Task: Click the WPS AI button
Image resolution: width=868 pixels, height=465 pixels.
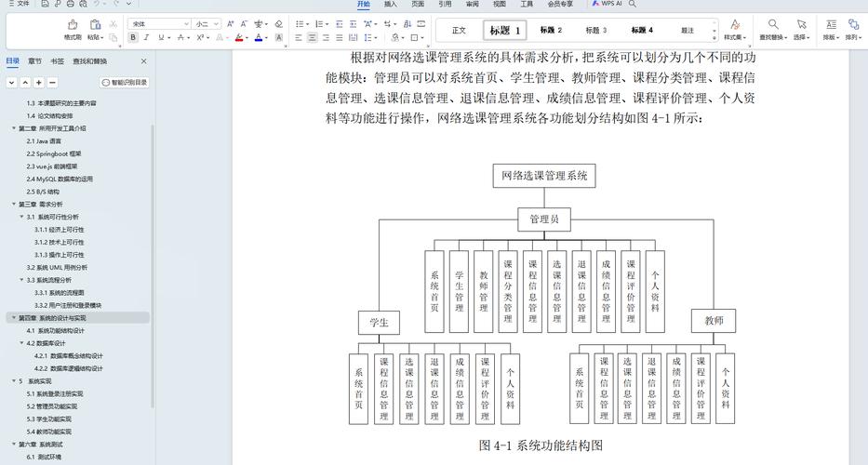Action: (607, 4)
